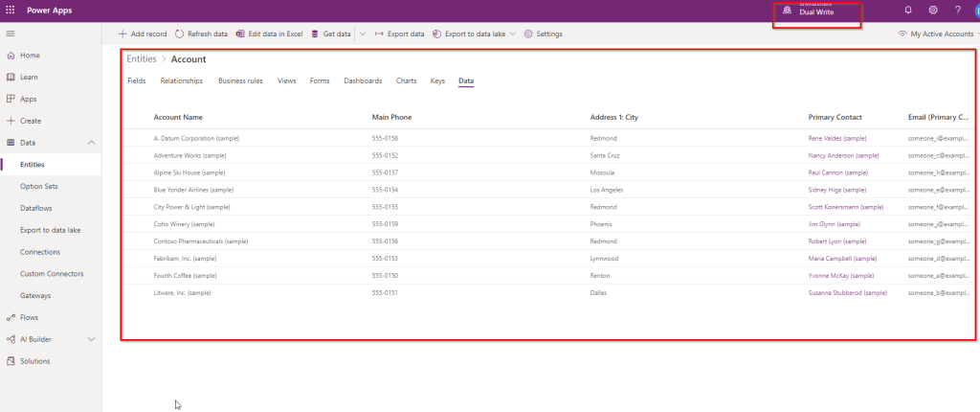Open the app launcher waffle icon

tap(11, 11)
